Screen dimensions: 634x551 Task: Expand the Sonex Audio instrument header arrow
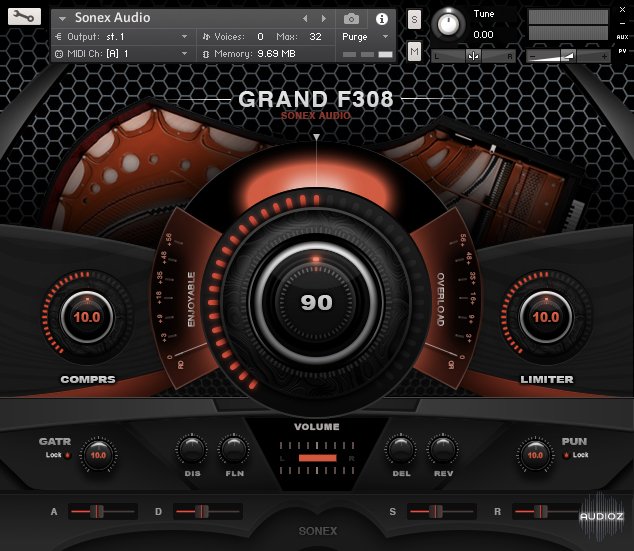click(62, 19)
